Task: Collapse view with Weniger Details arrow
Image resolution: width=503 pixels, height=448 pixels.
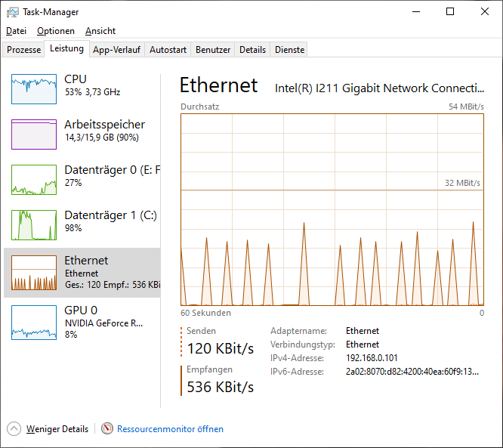Action: point(14,429)
